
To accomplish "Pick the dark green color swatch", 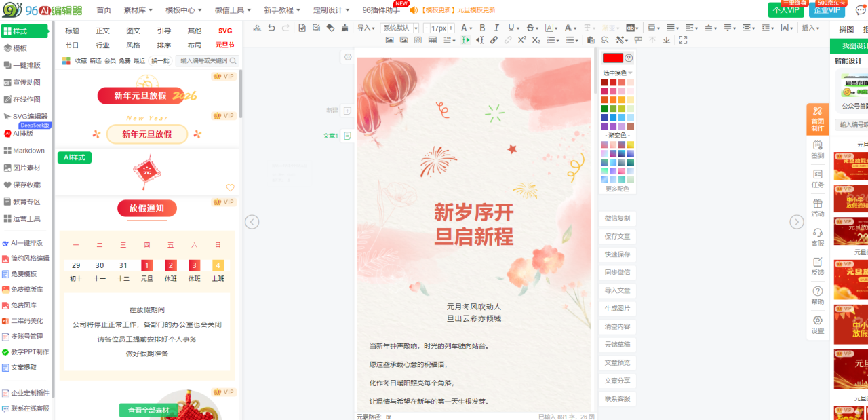I will (x=604, y=109).
